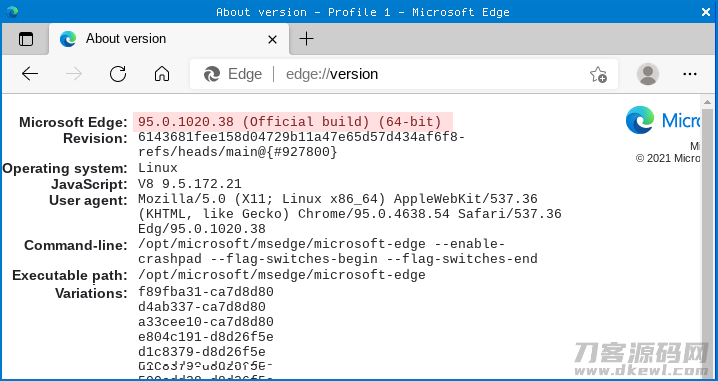This screenshot has width=718, height=381.
Task: Click the forward navigation arrow
Action: point(74,74)
